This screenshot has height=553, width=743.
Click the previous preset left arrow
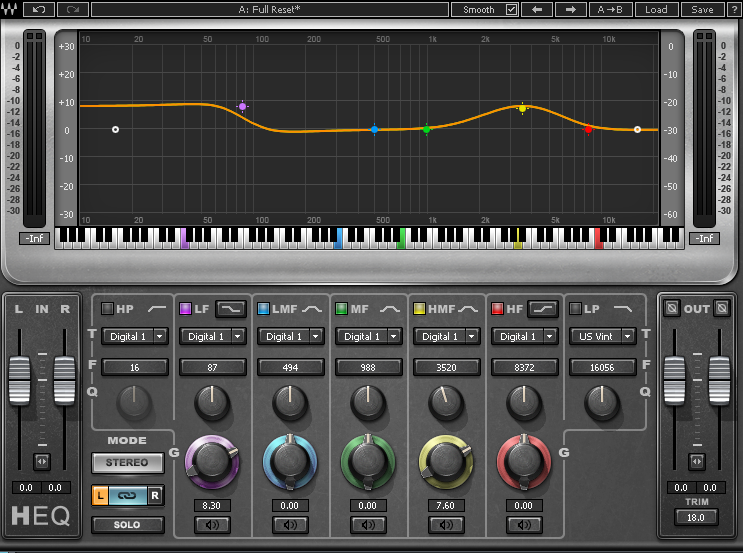pyautogui.click(x=537, y=9)
